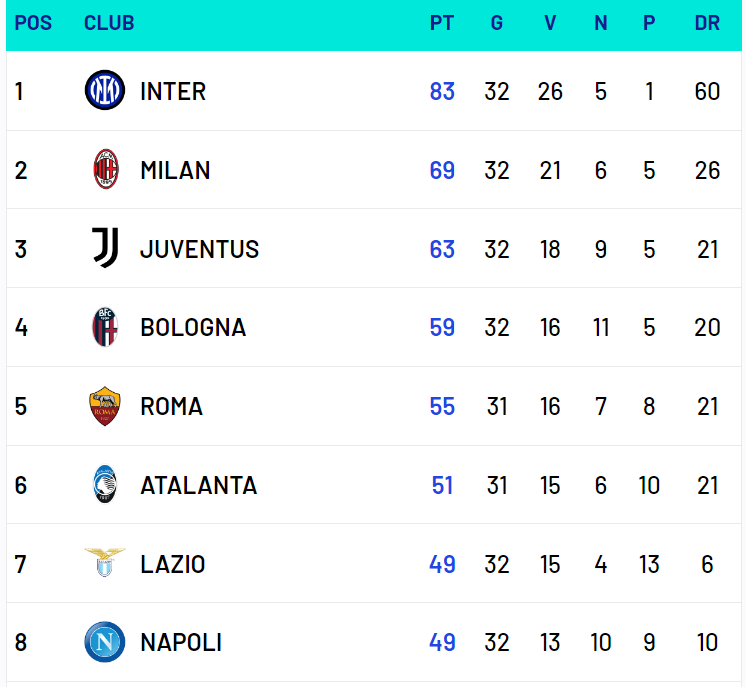Image resolution: width=746 pixels, height=687 pixels.
Task: Open the INTER team name link
Action: [x=173, y=91]
